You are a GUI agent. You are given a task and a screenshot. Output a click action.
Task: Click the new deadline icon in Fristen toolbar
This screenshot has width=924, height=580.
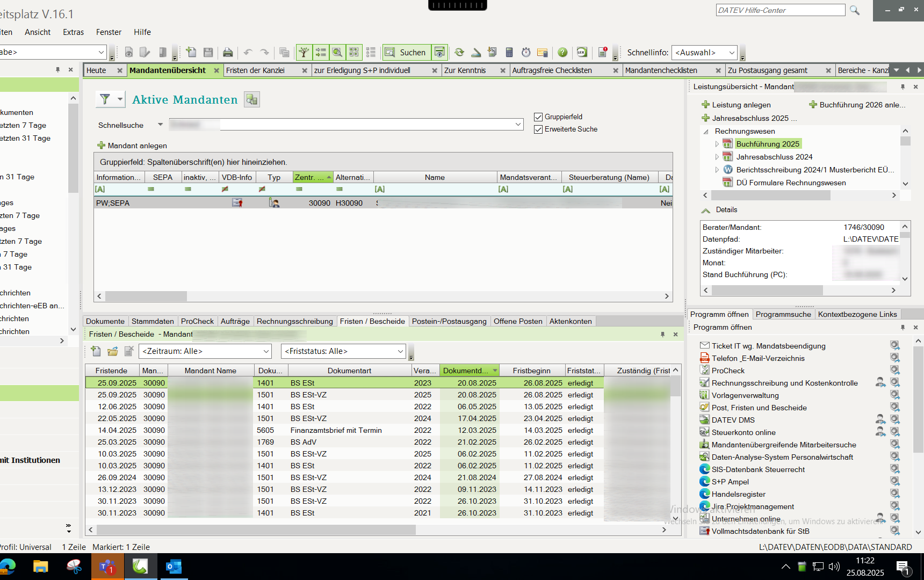[x=96, y=351]
